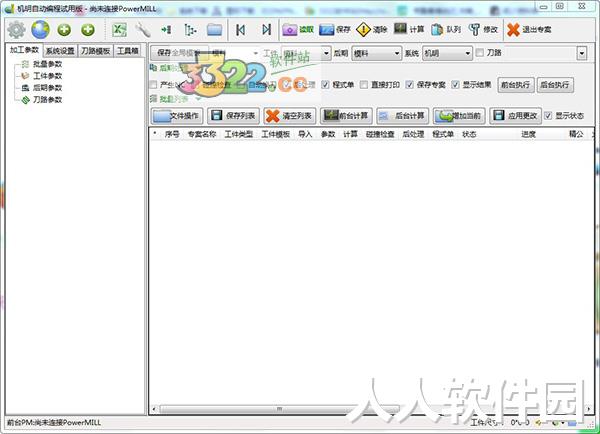Switch to the 加工参数 tab
Viewport: 600px width, 434px height.
(24, 50)
